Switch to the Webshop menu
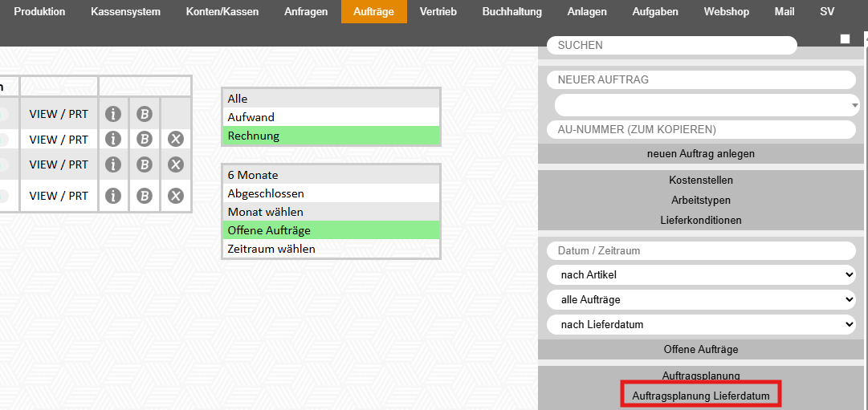The height and width of the screenshot is (410, 868). 727,11
